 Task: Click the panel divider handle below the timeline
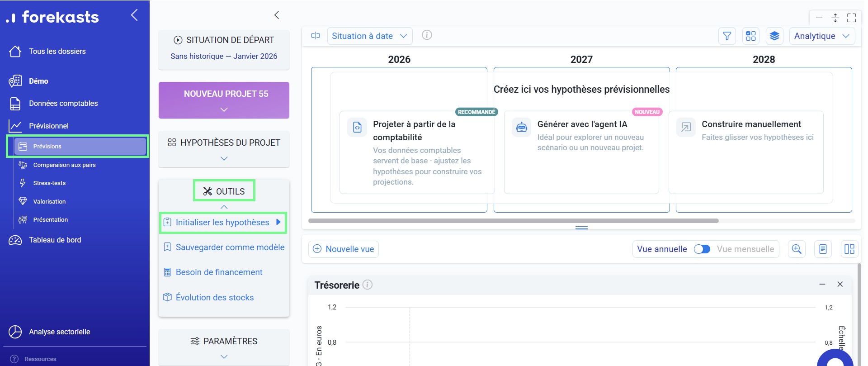581,228
